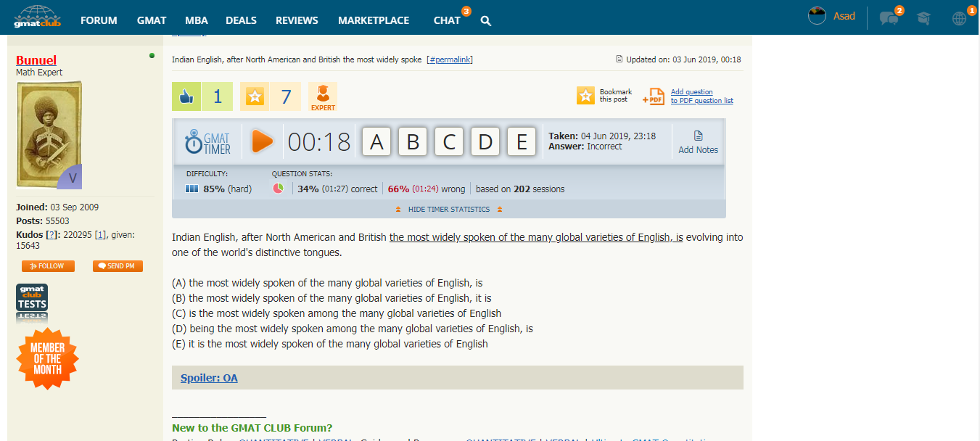Click the FOLLOW button
Viewport: 980px width, 441px height.
click(x=48, y=266)
